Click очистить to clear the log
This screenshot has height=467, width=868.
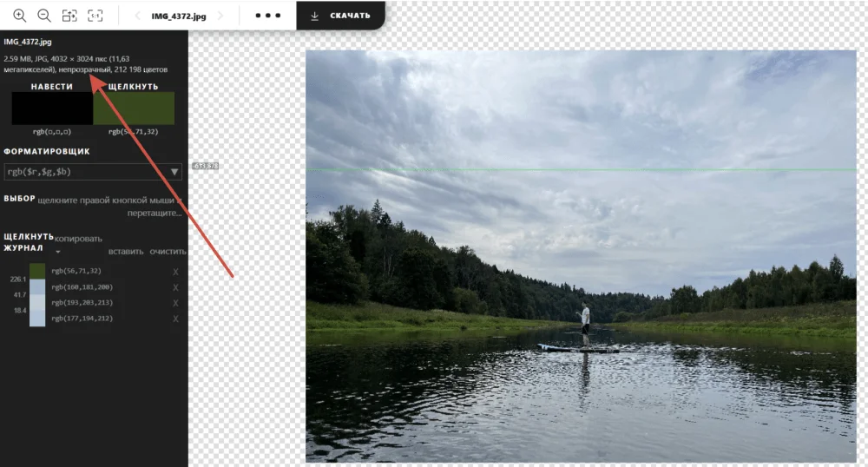pyautogui.click(x=168, y=251)
